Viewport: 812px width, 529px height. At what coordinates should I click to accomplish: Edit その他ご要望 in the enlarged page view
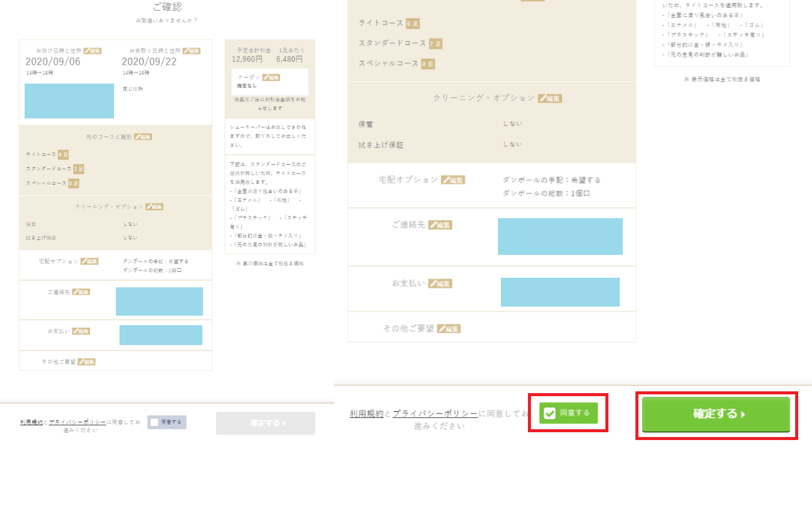pyautogui.click(x=449, y=329)
